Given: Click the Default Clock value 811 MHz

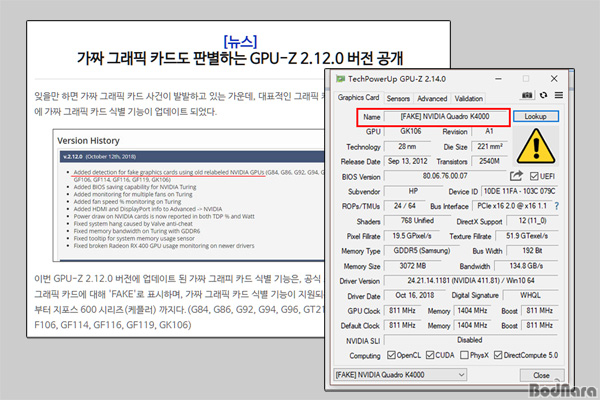Looking at the screenshot, I should [402, 325].
